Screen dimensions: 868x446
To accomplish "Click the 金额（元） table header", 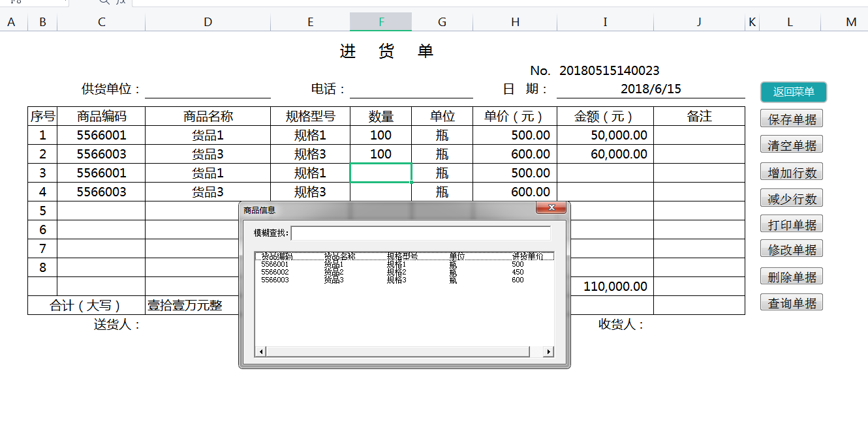I will pos(606,116).
